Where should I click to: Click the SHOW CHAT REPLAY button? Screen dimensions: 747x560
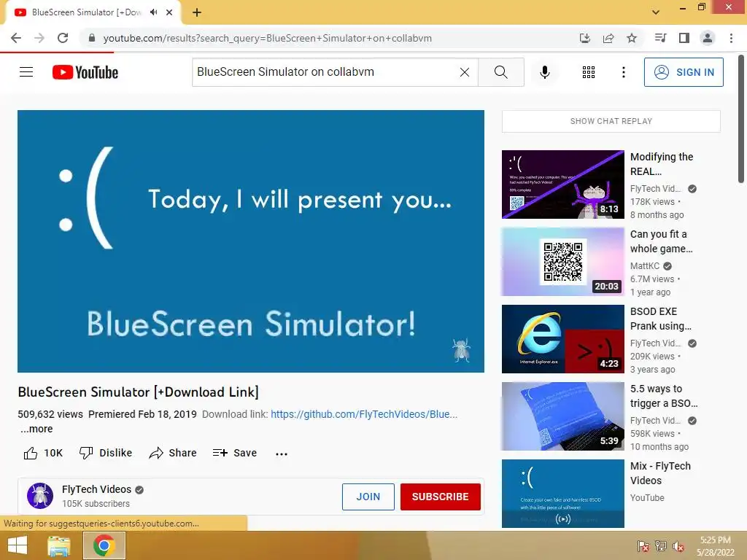611,122
